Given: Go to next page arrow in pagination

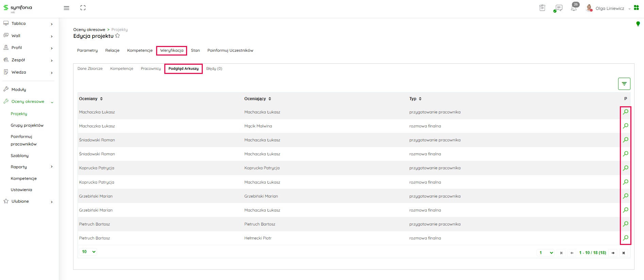Looking at the screenshot, I should pos(613,253).
